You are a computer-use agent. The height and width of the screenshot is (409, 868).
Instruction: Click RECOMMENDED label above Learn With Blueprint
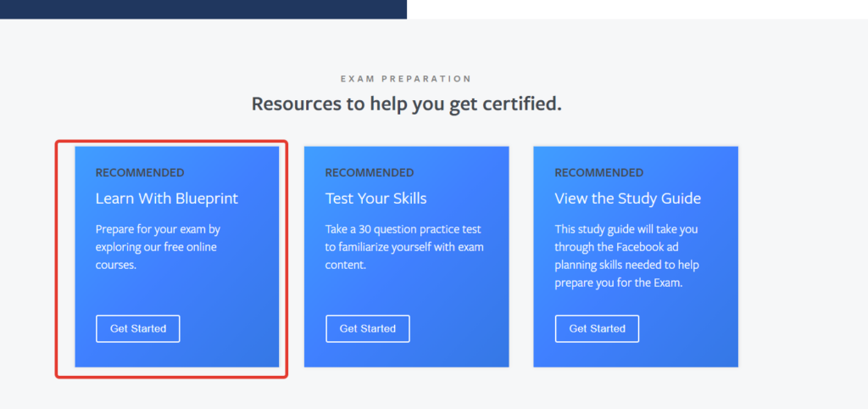139,173
